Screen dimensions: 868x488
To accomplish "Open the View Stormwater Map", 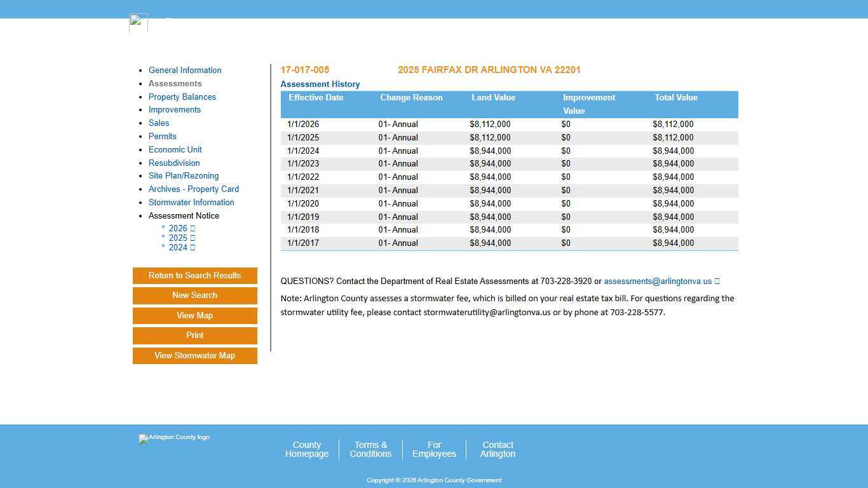I will click(x=194, y=355).
